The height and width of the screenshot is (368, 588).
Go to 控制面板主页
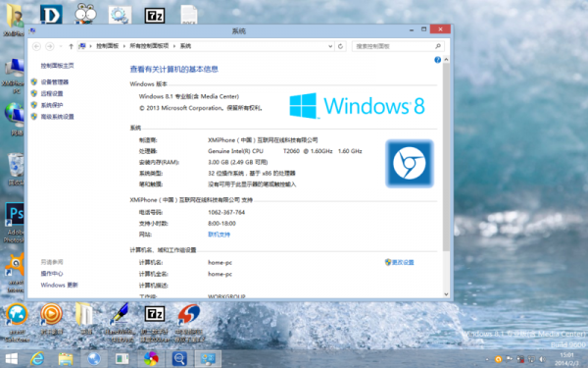[x=58, y=66]
